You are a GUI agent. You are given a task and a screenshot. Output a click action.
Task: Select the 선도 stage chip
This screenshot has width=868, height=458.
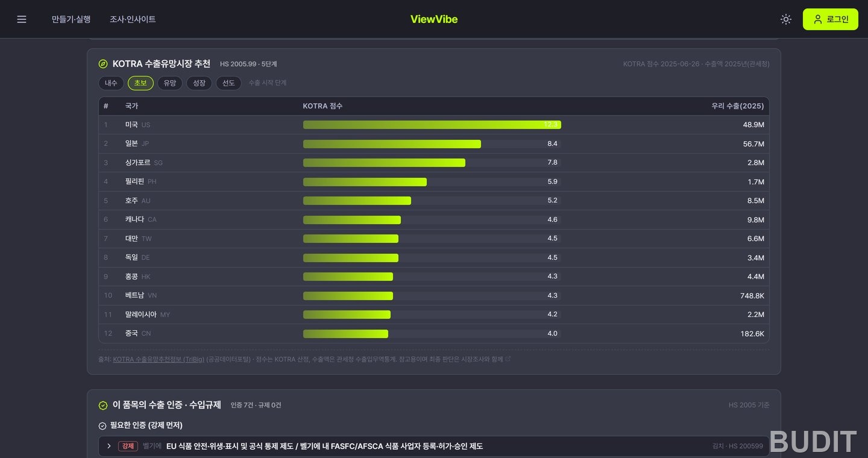click(228, 83)
